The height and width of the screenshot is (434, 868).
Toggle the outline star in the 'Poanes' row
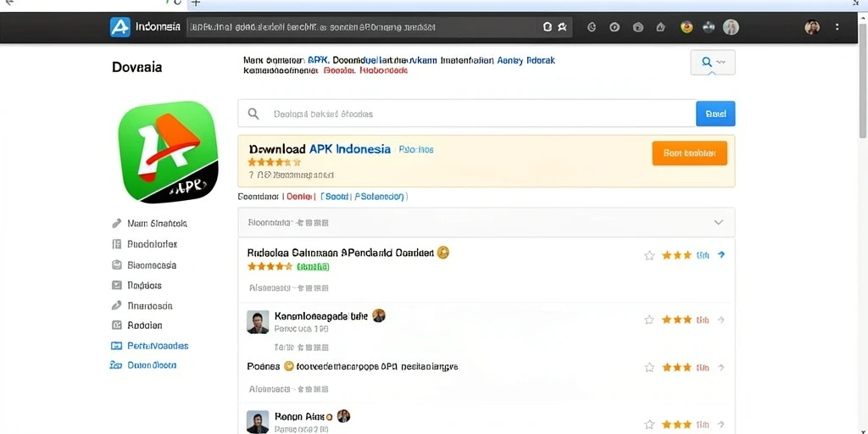click(649, 367)
